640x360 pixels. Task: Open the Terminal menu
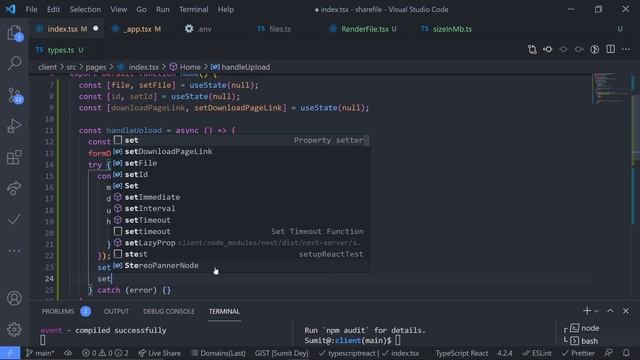click(193, 9)
